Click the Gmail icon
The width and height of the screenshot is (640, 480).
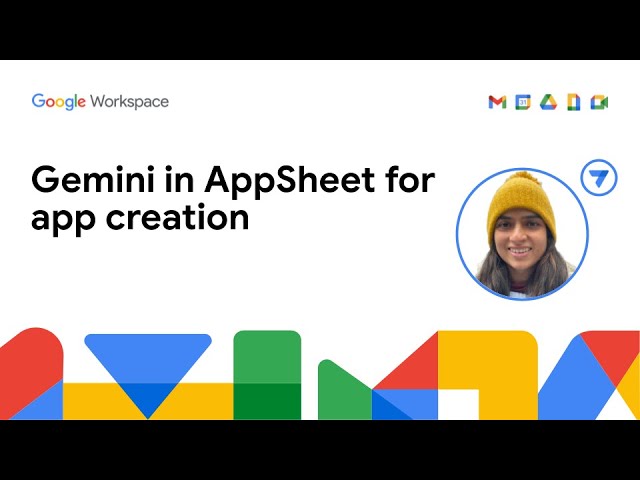coord(497,102)
